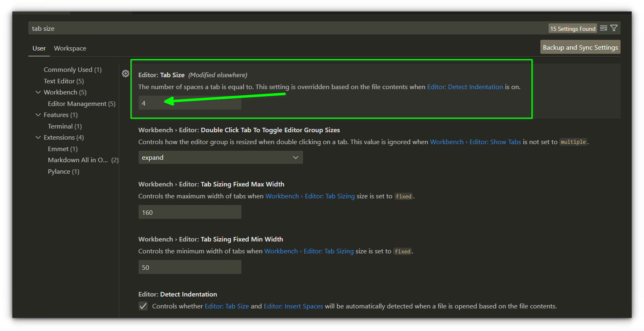Open the Filter Settings funnel icon
The width and height of the screenshot is (644, 331).
point(614,28)
